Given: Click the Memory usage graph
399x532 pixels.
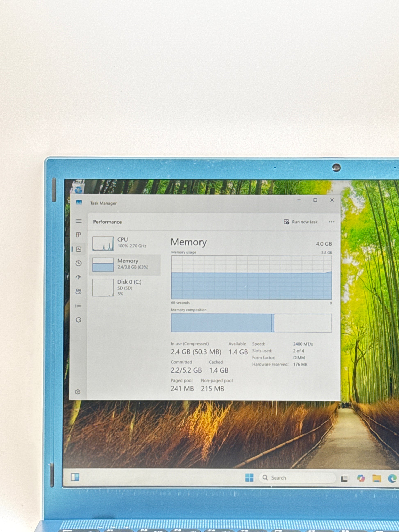Looking at the screenshot, I should 251,277.
